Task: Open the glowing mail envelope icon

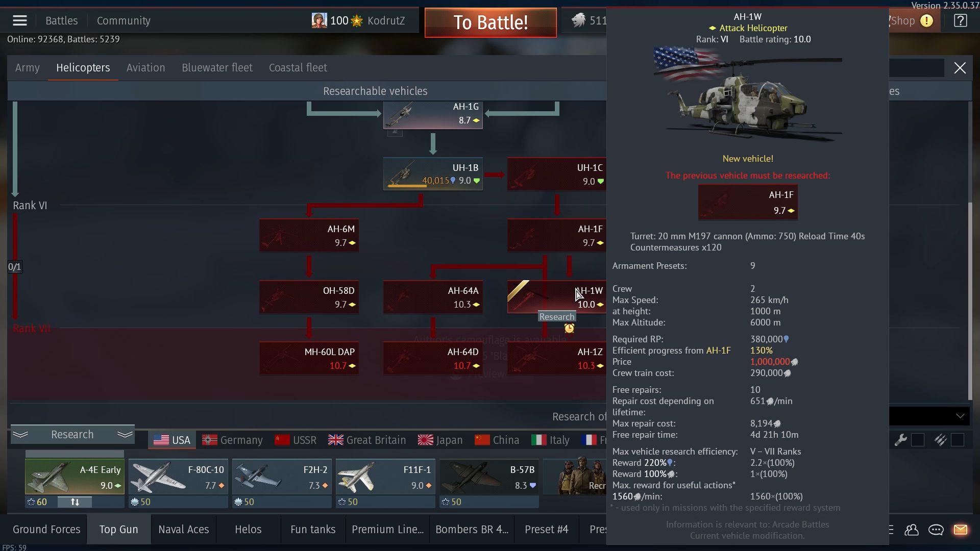Action: (x=960, y=530)
